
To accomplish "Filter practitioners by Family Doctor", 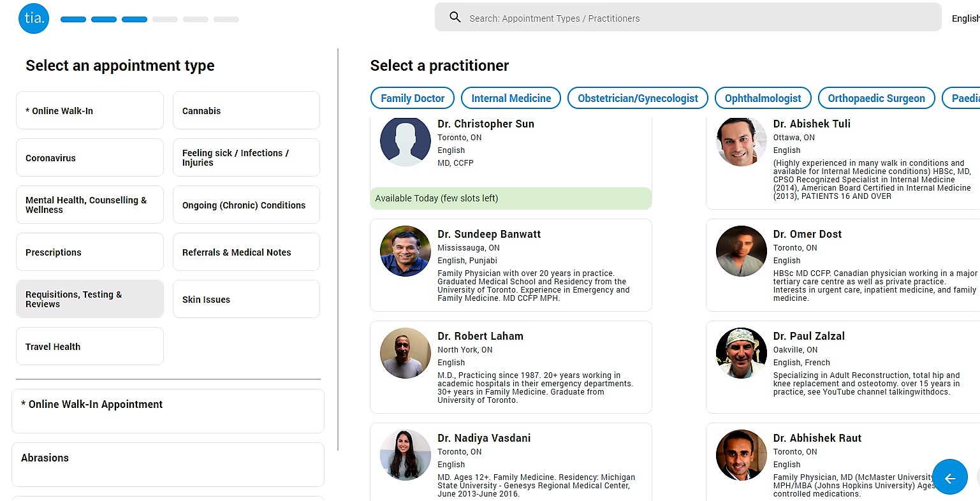I will point(413,98).
